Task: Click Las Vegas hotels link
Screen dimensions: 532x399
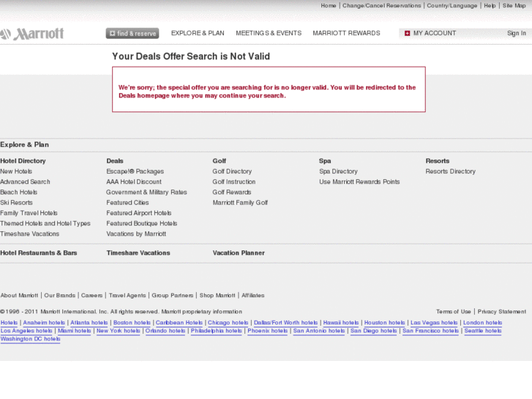Action: click(434, 323)
